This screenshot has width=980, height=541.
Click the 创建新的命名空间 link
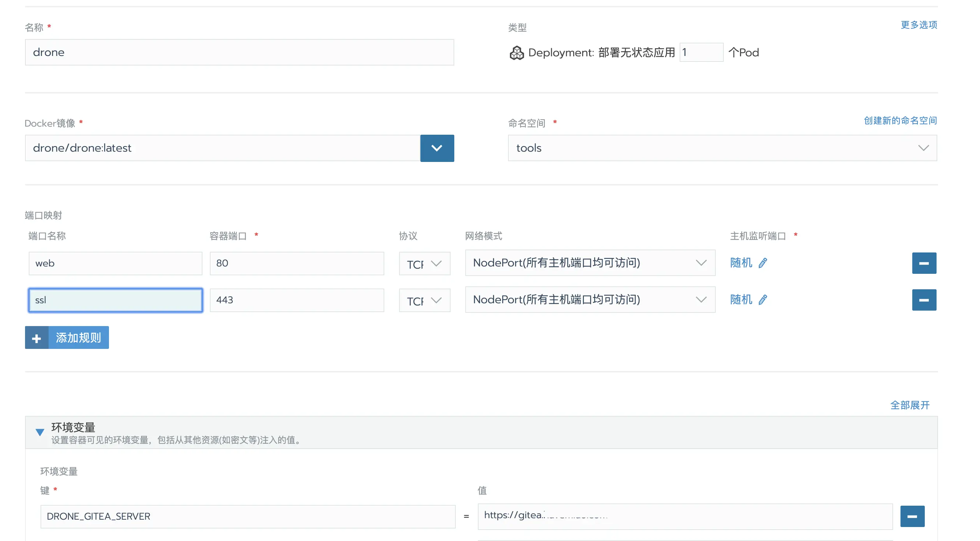(x=900, y=121)
